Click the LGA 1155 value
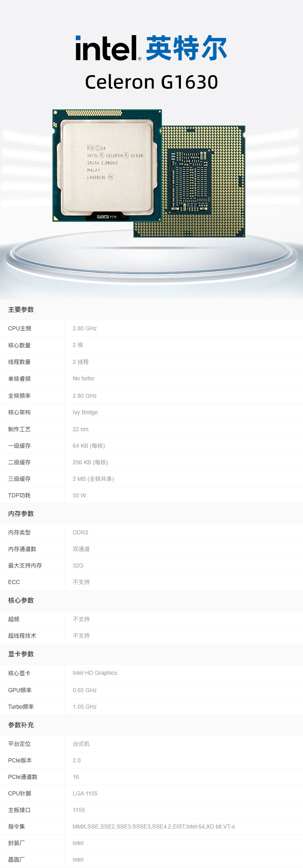The image size is (303, 868). (85, 793)
